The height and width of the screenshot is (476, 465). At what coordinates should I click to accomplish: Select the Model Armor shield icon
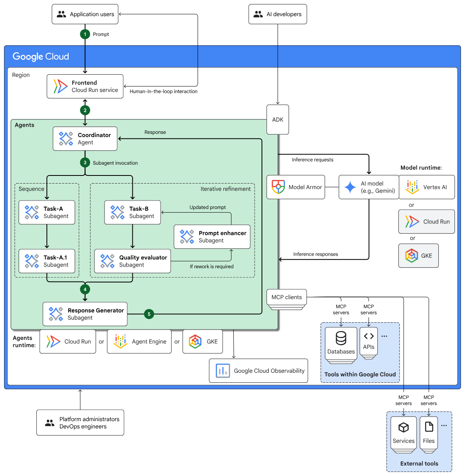tap(278, 187)
